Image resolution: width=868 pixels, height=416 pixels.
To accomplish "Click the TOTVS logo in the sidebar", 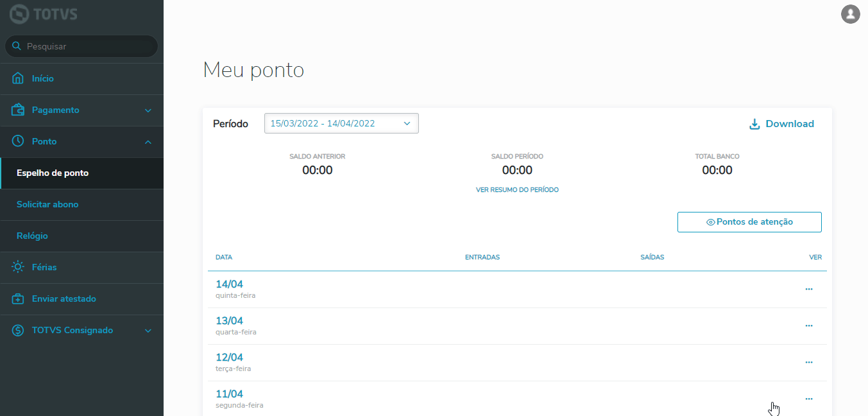I will (44, 13).
